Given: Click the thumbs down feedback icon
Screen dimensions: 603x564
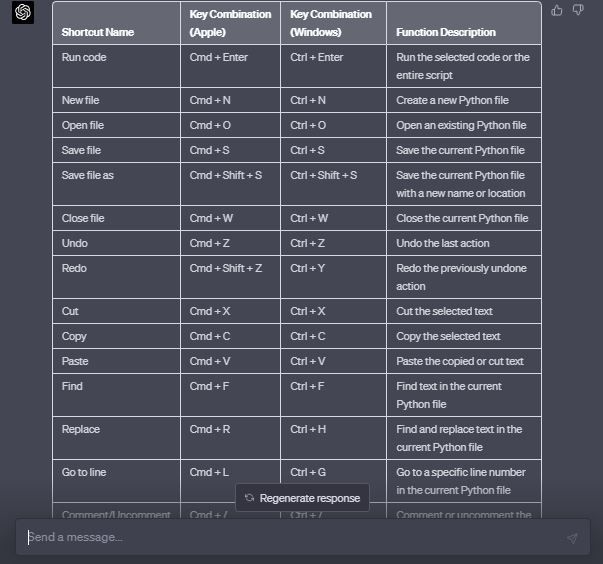Looking at the screenshot, I should click(x=578, y=10).
